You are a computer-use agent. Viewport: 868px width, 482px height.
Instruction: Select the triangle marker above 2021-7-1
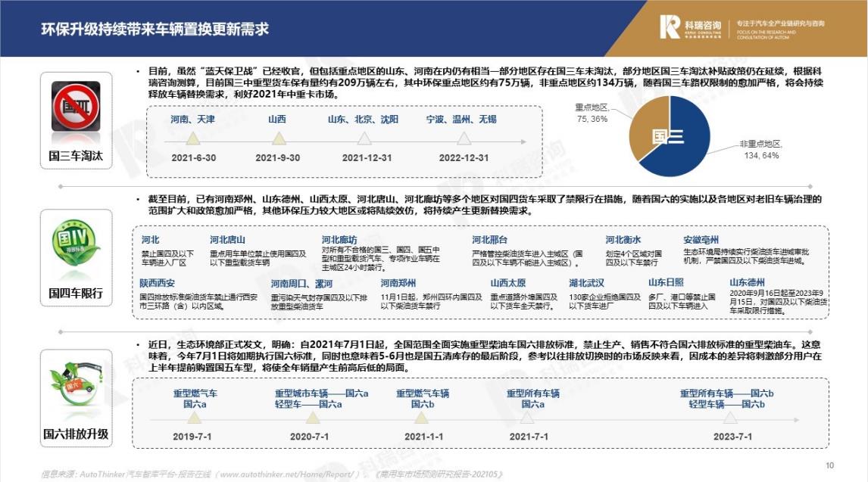pyautogui.click(x=527, y=416)
